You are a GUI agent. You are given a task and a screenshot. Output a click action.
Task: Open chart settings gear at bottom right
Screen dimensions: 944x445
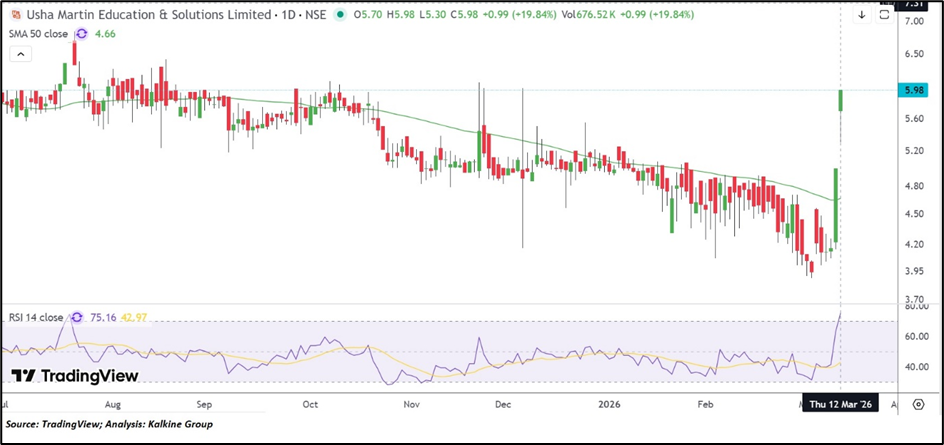918,405
